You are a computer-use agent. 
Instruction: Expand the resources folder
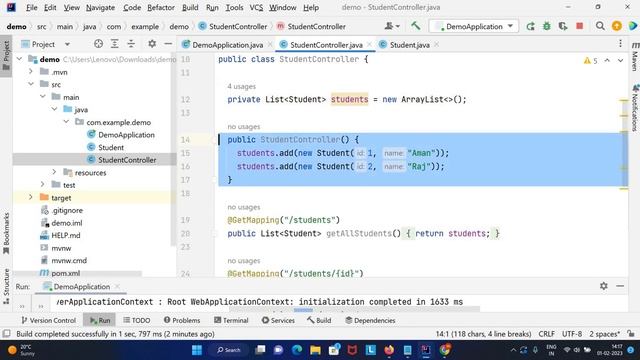54,172
